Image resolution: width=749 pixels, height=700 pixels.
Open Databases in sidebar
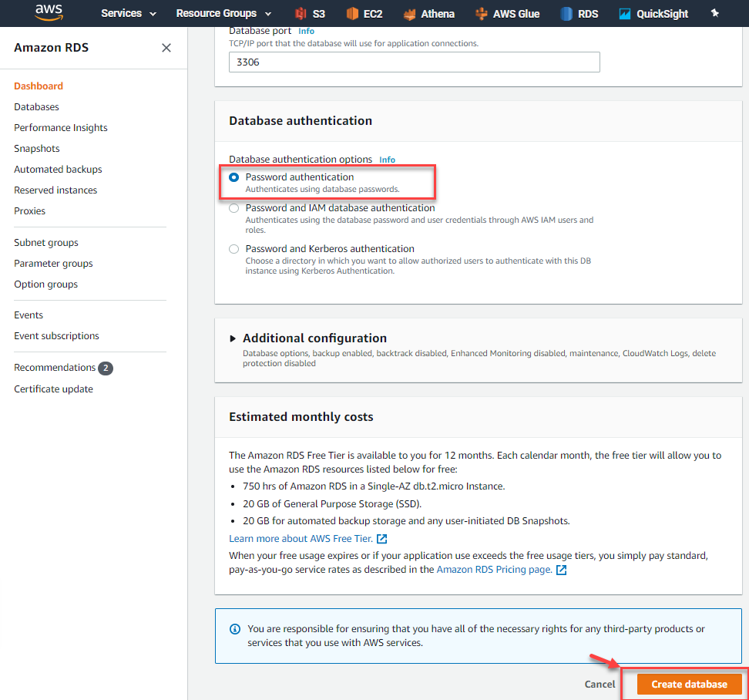[x=36, y=107]
